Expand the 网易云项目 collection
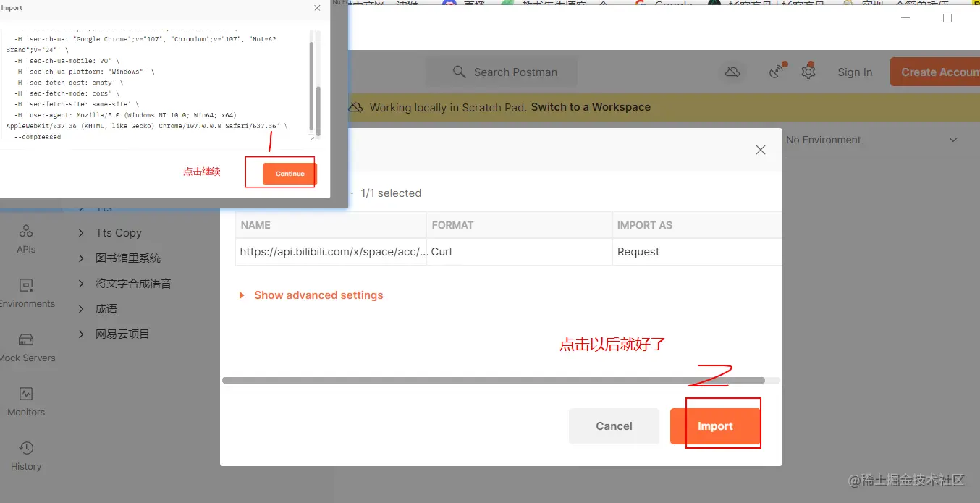Screen dimensions: 980x503 81,334
